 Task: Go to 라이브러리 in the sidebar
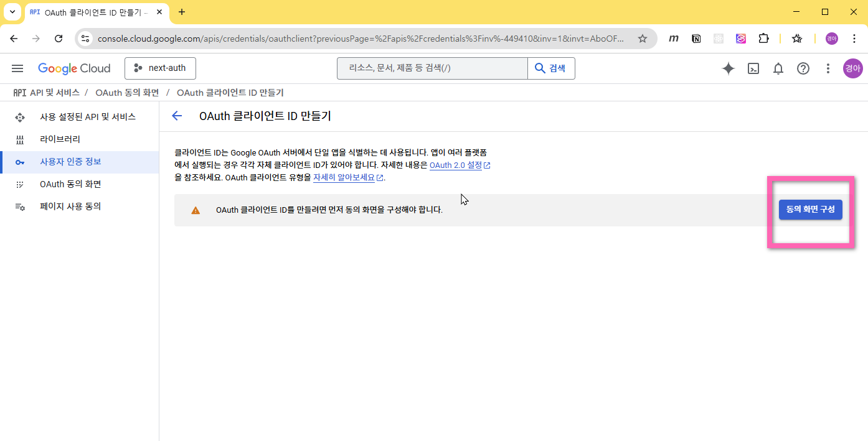click(60, 139)
